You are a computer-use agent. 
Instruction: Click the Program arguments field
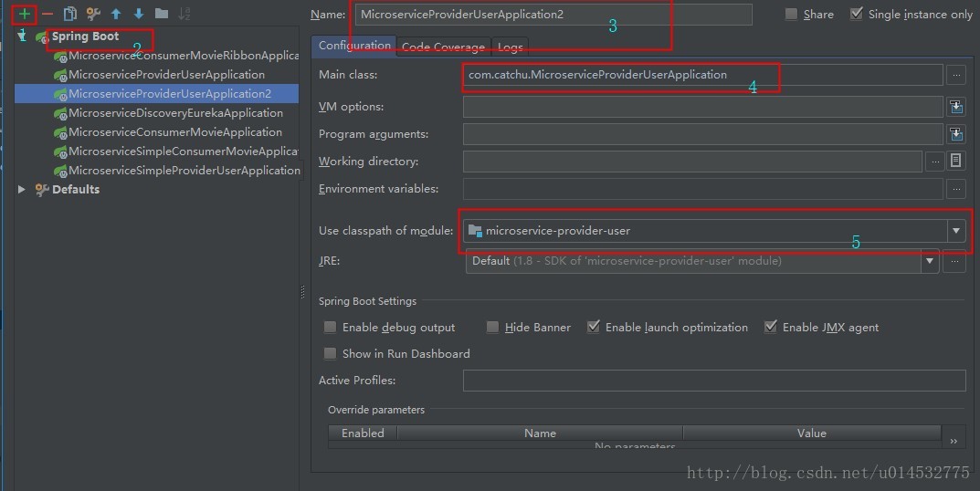702,134
